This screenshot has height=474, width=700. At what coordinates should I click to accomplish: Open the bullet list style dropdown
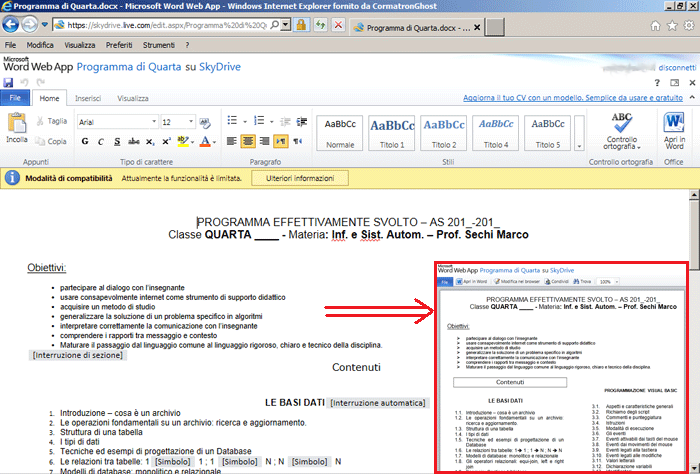point(245,121)
